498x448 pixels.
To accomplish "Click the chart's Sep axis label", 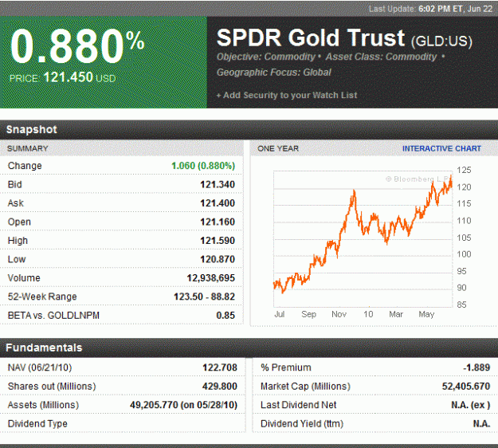I will coord(308,314).
